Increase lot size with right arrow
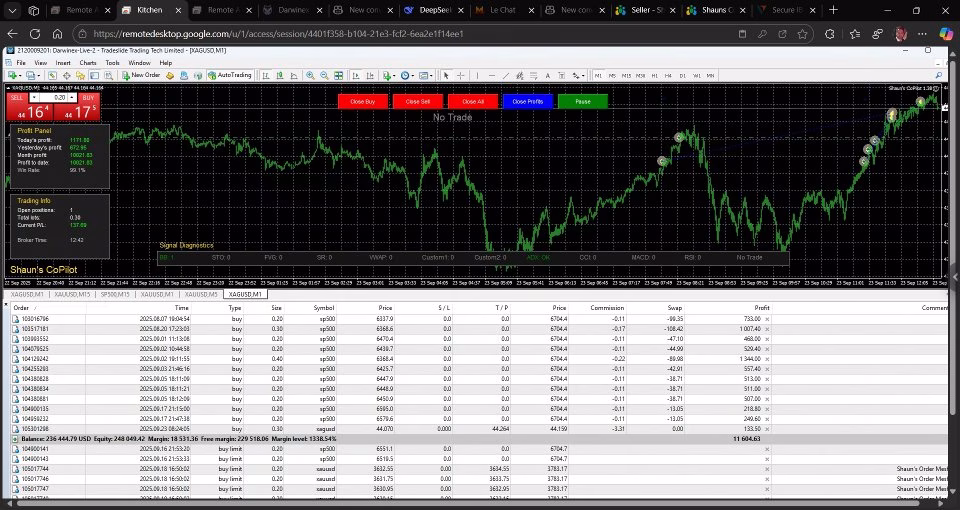 72,97
